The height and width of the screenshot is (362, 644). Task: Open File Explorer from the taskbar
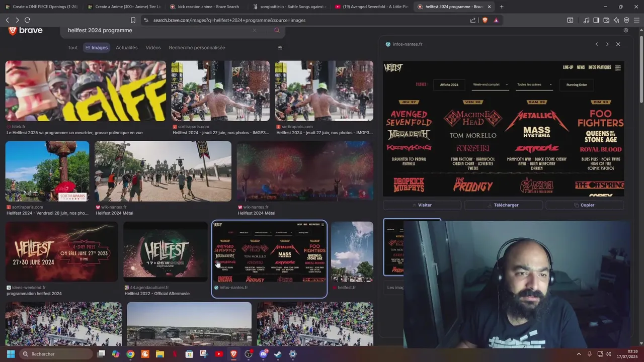coord(160,354)
